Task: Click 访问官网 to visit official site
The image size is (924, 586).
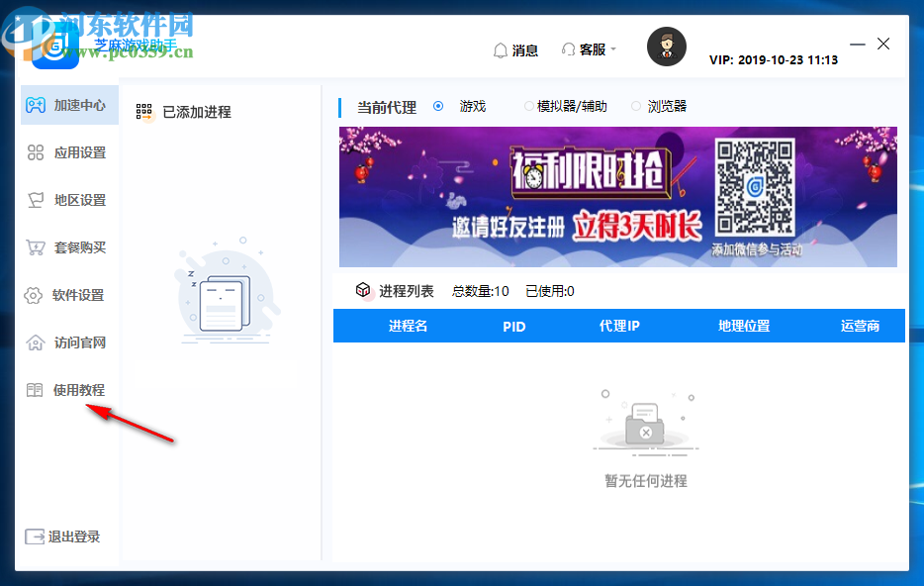Action: pos(66,342)
